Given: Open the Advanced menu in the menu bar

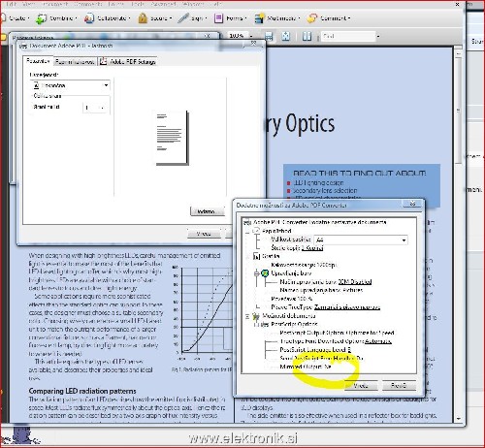Looking at the screenshot, I should tap(163, 4).
